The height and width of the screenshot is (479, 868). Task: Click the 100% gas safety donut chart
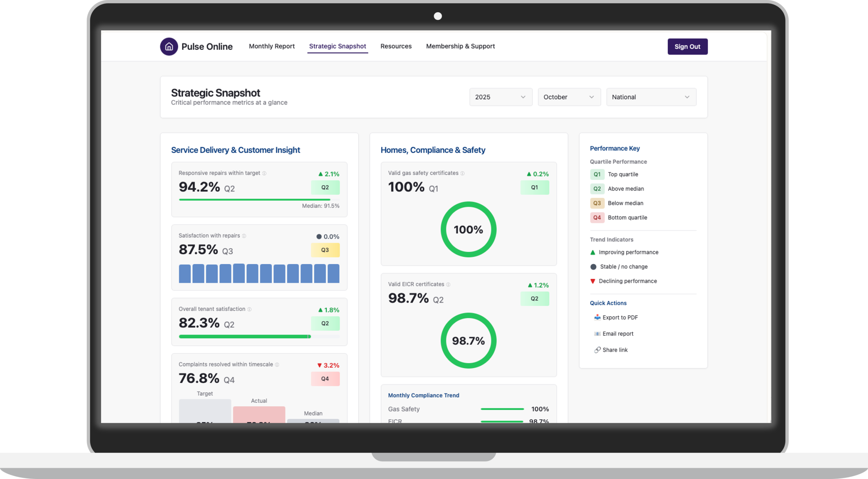(468, 229)
